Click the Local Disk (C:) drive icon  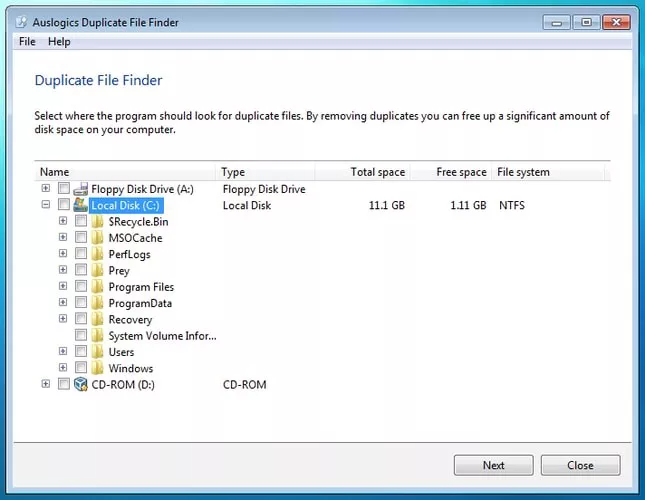[x=80, y=205]
